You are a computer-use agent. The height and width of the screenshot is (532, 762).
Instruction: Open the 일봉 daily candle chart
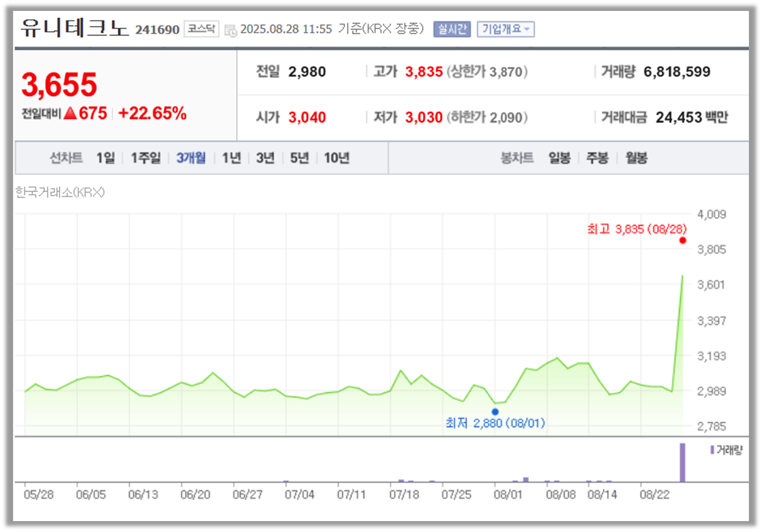560,158
